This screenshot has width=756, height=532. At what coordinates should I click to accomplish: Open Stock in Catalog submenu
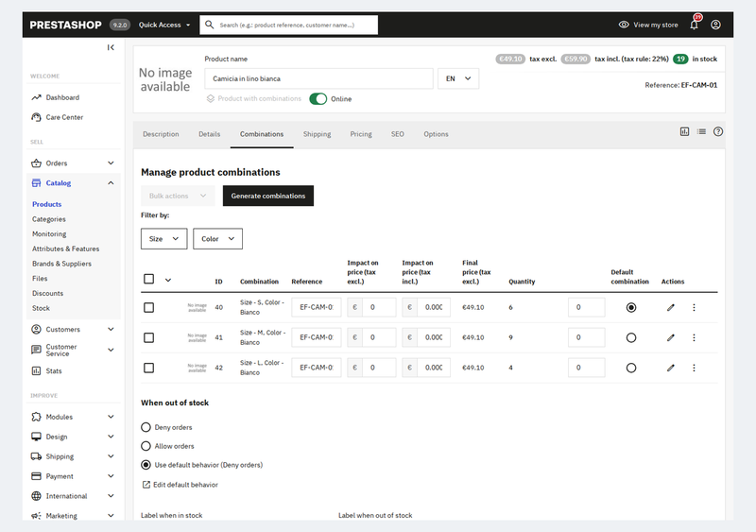pyautogui.click(x=41, y=308)
